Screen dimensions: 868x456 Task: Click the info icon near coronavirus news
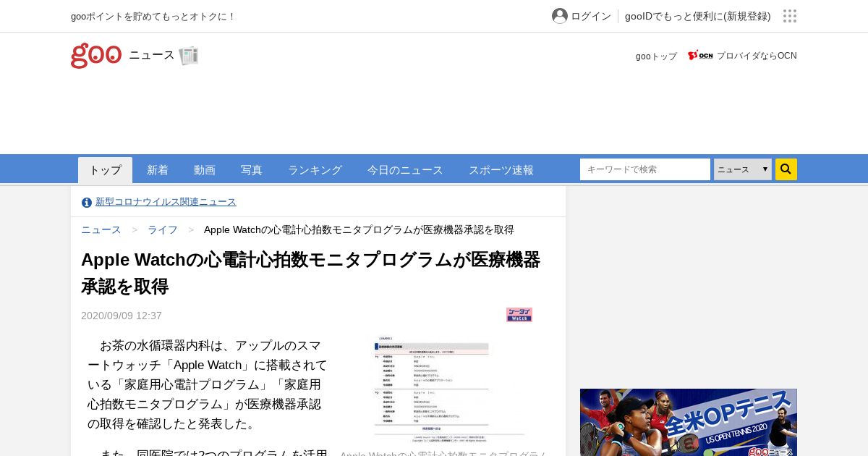click(87, 203)
